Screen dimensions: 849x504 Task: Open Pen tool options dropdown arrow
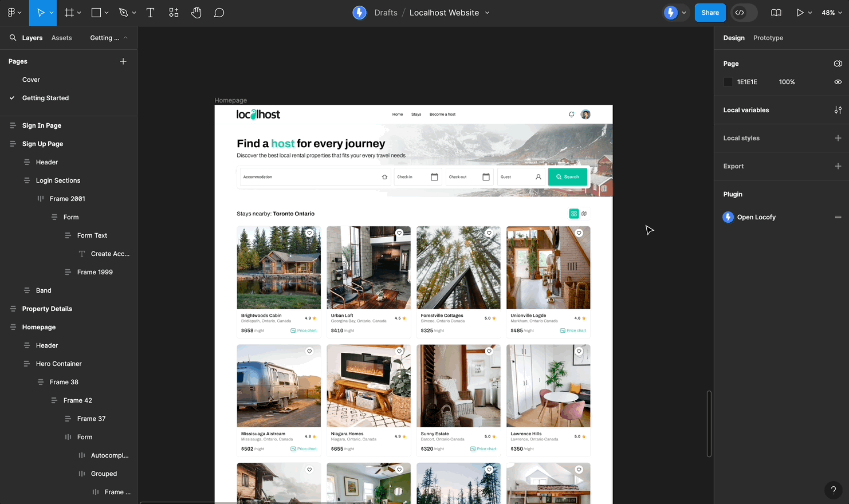[x=134, y=13]
